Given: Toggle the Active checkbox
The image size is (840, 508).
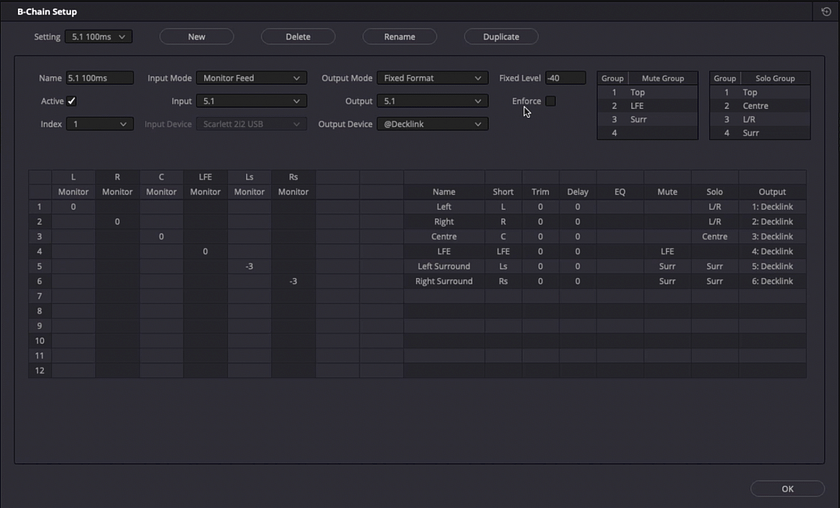Looking at the screenshot, I should tap(71, 101).
